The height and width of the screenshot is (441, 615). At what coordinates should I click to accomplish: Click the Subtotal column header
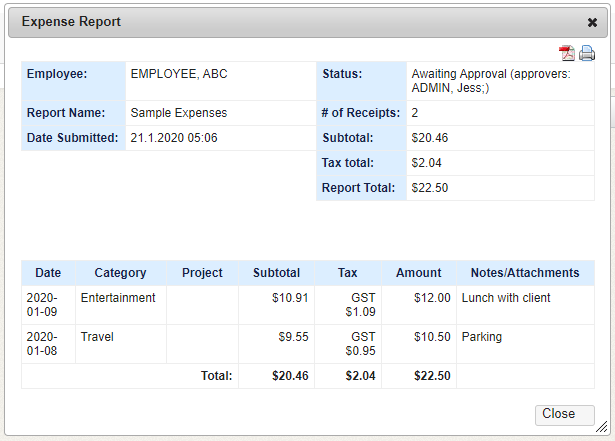click(x=276, y=273)
